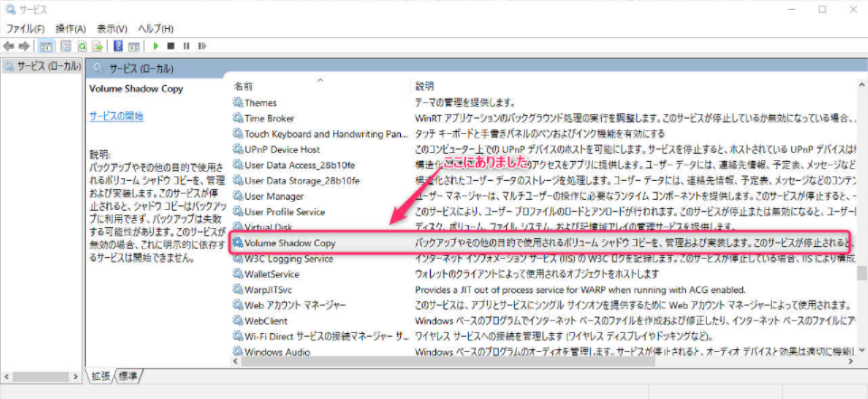Viewport: 868px width, 399px height.
Task: Click the Themes description テーマの管理を提供します
Action: click(465, 102)
